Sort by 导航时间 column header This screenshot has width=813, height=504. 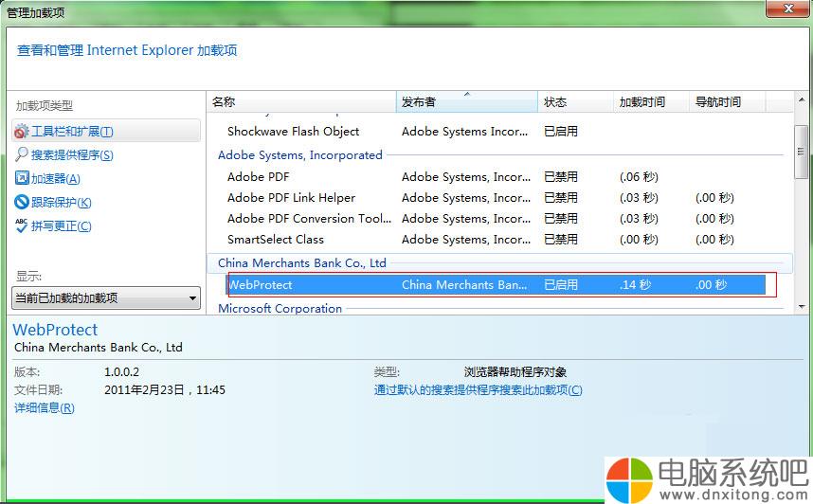coord(727,101)
